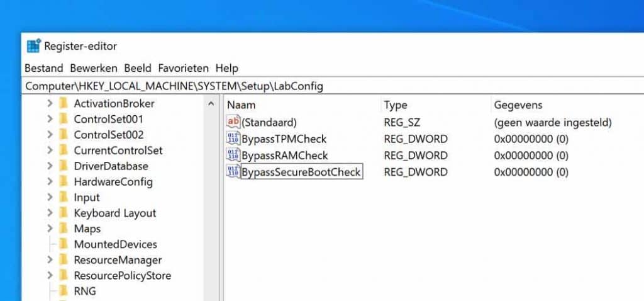Click the BypassTPMCheck DWORD icon
Viewport: 644px width, 301px height.
[233, 138]
